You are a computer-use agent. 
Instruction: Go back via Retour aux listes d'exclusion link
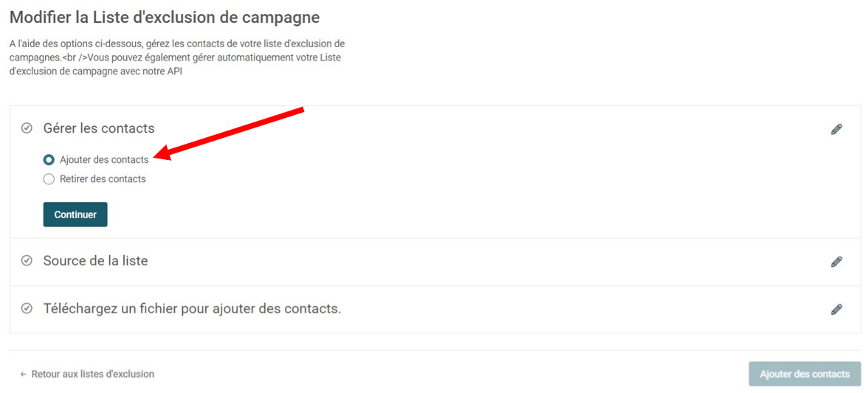[93, 375]
